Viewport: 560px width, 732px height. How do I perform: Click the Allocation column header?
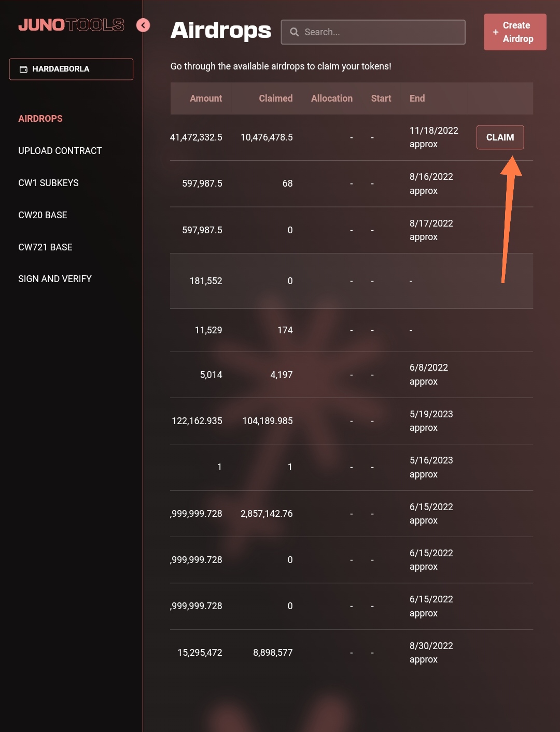tap(332, 98)
